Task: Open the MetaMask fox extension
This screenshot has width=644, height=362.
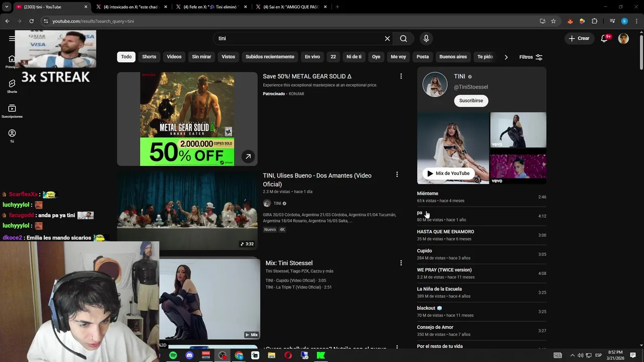Action: point(570,21)
